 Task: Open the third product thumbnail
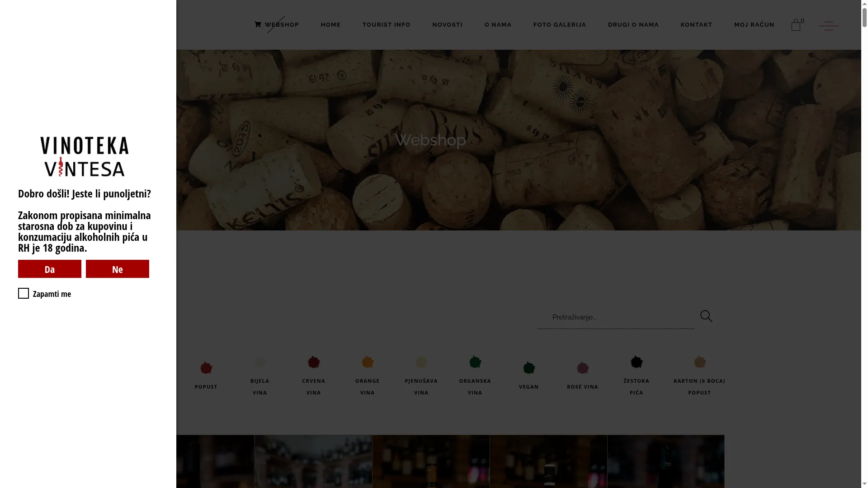(x=431, y=461)
